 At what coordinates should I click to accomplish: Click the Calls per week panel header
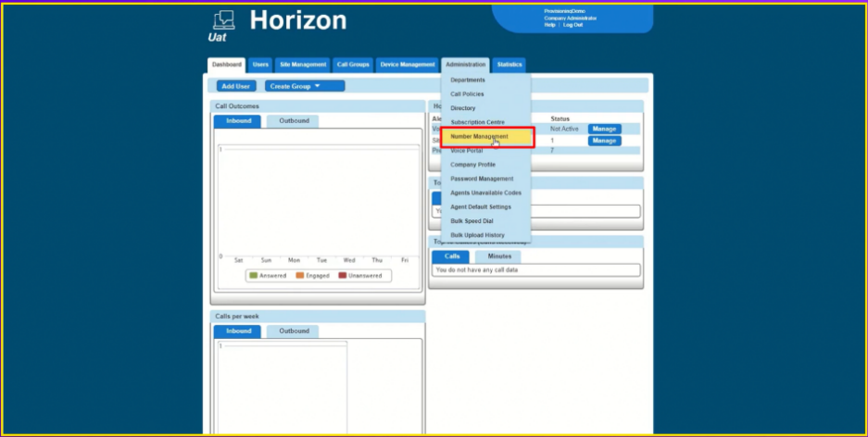318,317
